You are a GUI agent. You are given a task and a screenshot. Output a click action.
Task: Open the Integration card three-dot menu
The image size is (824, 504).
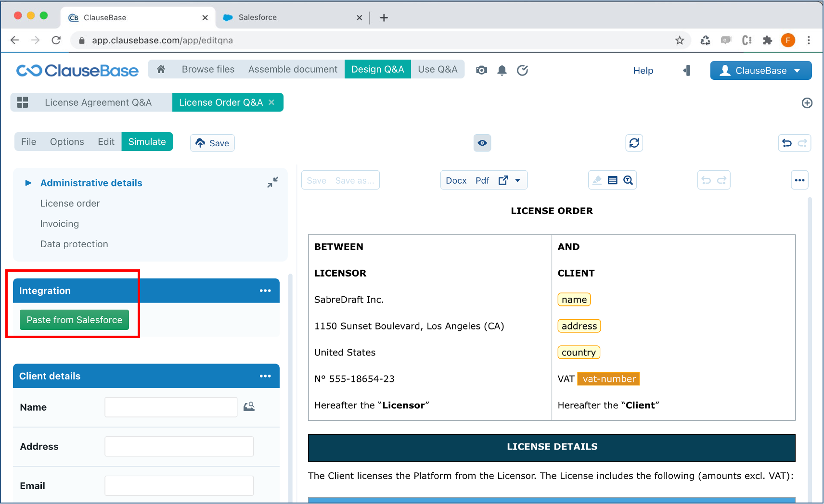pyautogui.click(x=265, y=290)
